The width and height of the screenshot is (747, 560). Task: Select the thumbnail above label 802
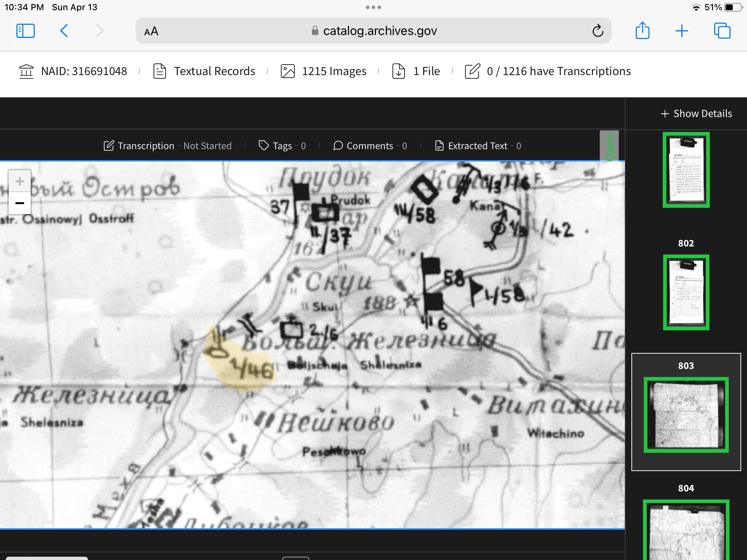(x=686, y=170)
